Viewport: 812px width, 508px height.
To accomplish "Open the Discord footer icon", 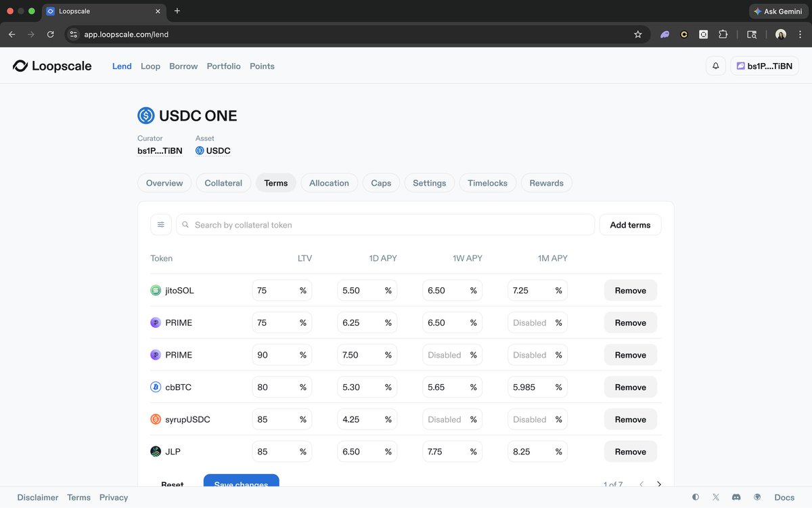I will pos(736,497).
